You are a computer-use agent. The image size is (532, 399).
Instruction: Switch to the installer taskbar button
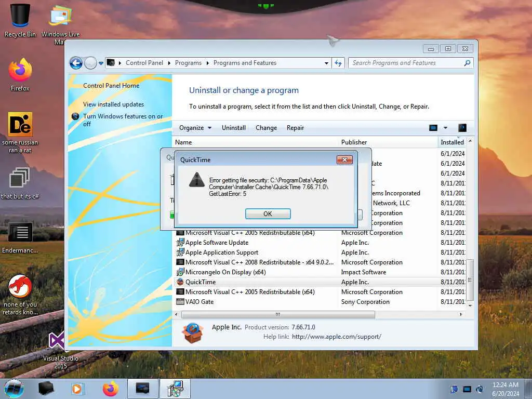pyautogui.click(x=175, y=389)
